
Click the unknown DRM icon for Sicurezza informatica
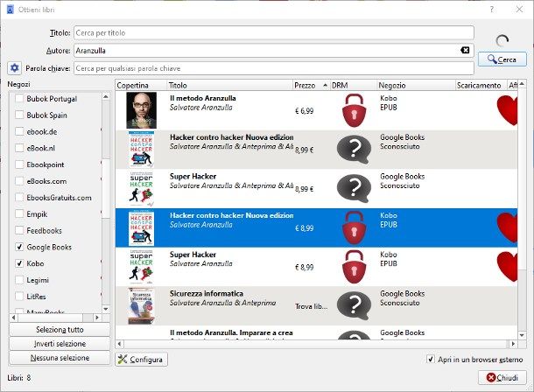(354, 306)
